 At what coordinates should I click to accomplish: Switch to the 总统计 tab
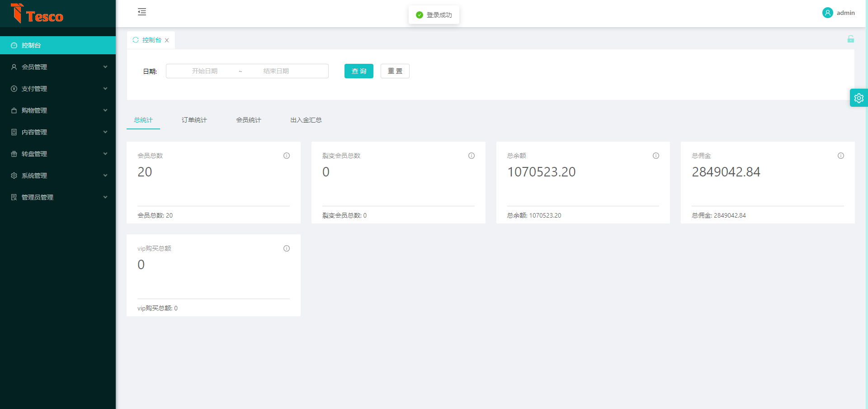[x=143, y=120]
